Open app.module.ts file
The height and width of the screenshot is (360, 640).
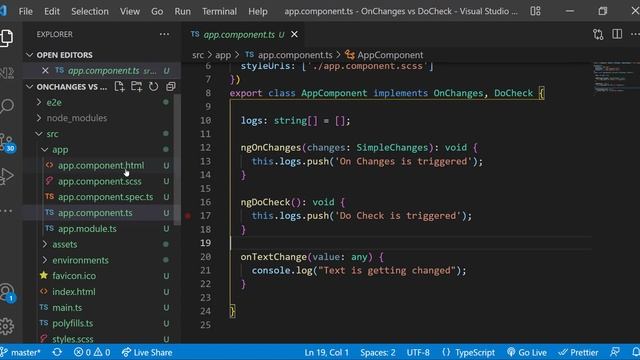click(87, 229)
